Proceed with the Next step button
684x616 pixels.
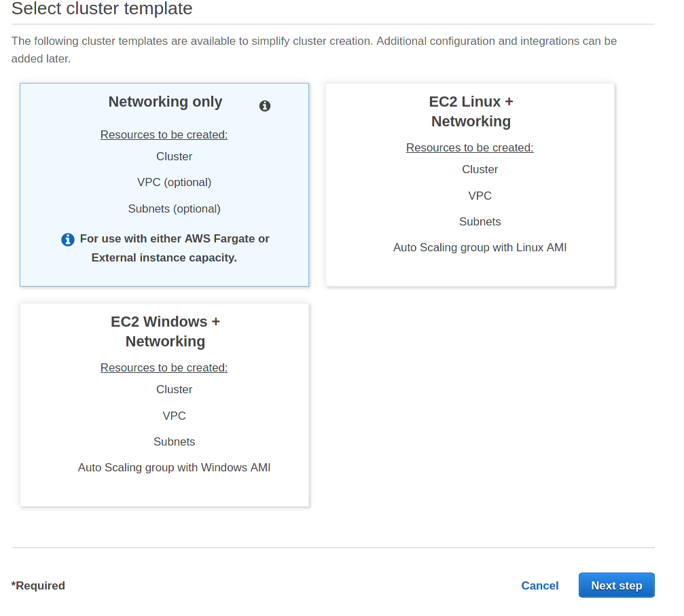click(616, 585)
